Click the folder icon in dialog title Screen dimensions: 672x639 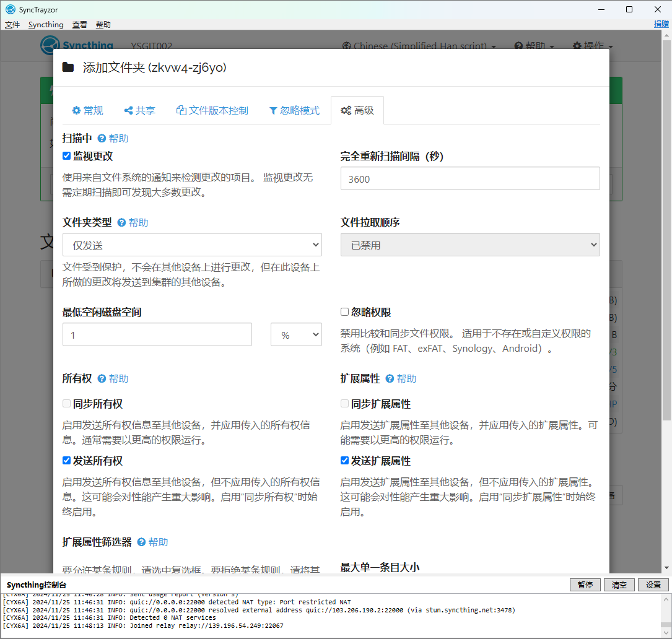pos(68,67)
